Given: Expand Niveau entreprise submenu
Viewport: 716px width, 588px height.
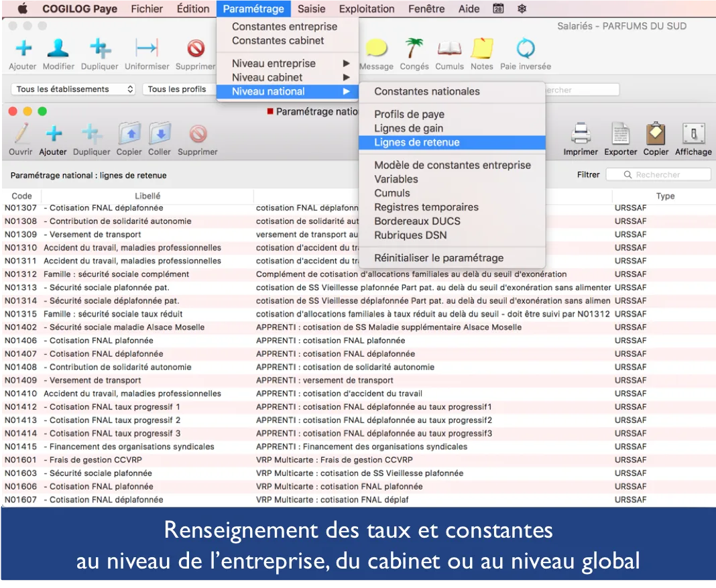Looking at the screenshot, I should (x=288, y=64).
